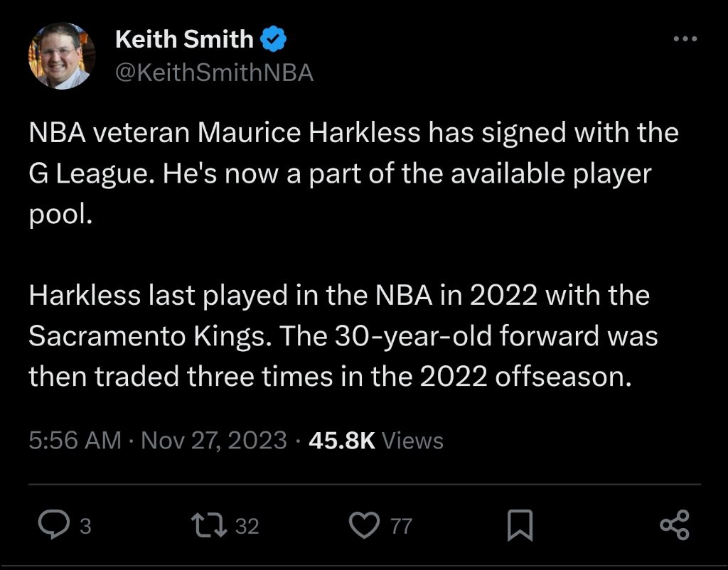Open the share icon options
Viewport: 728px width, 570px height.
pos(674,525)
